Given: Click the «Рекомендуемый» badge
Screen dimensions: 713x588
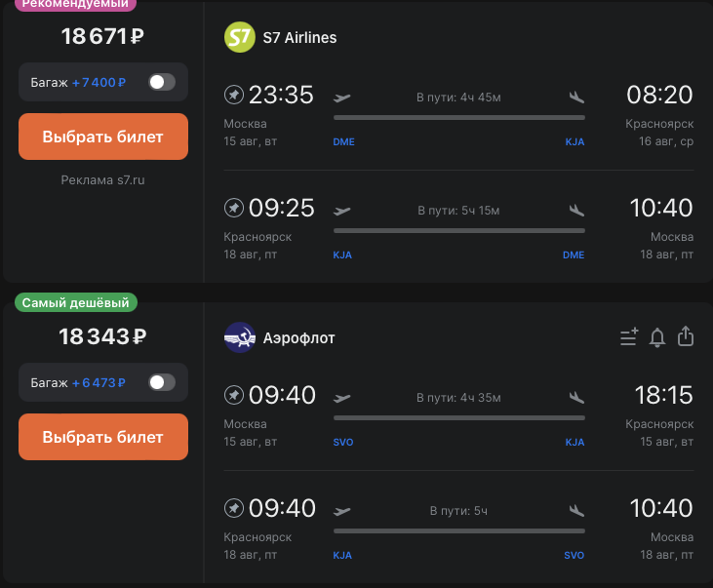Looking at the screenshot, I should pyautogui.click(x=76, y=4).
